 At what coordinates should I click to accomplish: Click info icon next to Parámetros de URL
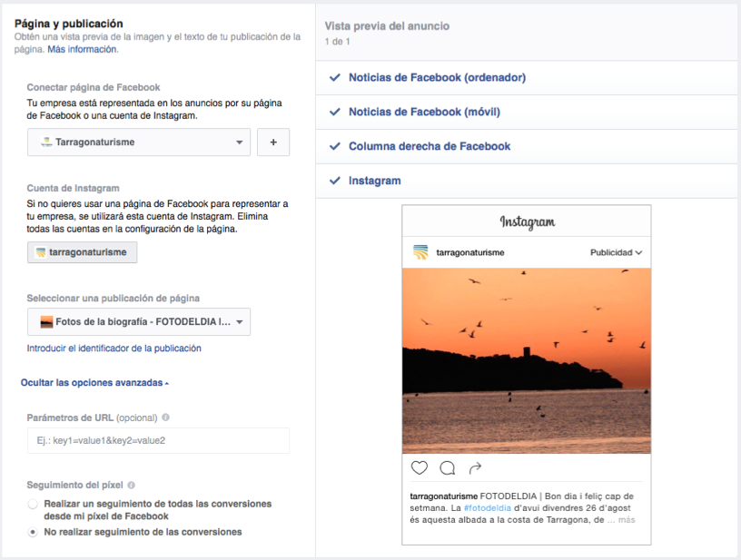(x=165, y=418)
